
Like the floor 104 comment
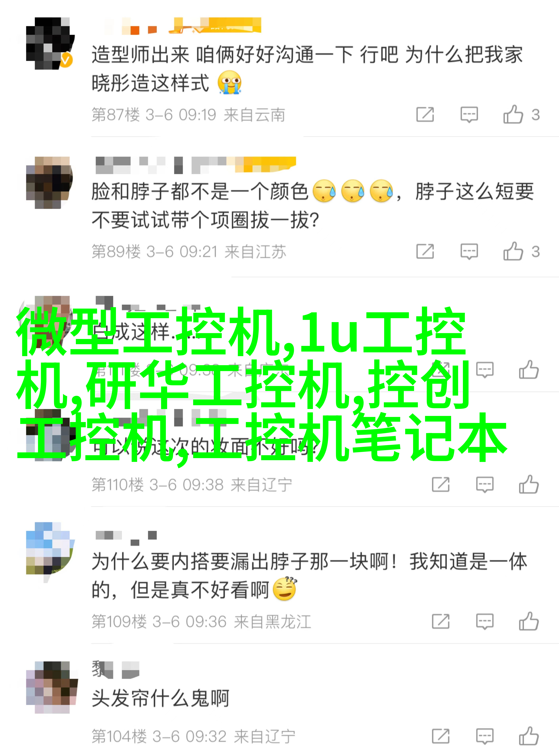click(x=528, y=736)
